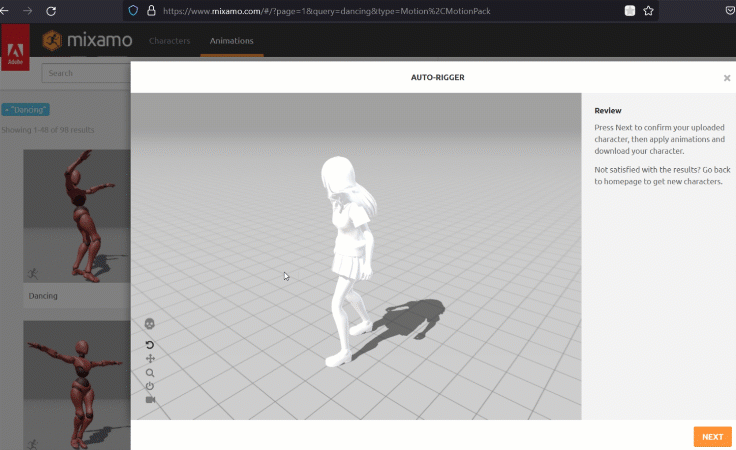Image resolution: width=736 pixels, height=450 pixels.
Task: Close the Auto-Rigger dialog
Action: [727, 78]
